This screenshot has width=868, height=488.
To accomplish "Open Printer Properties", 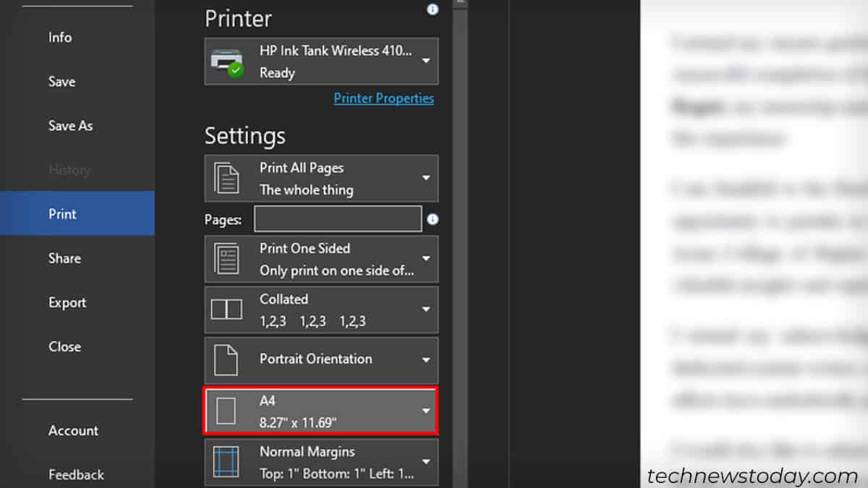I will point(383,98).
